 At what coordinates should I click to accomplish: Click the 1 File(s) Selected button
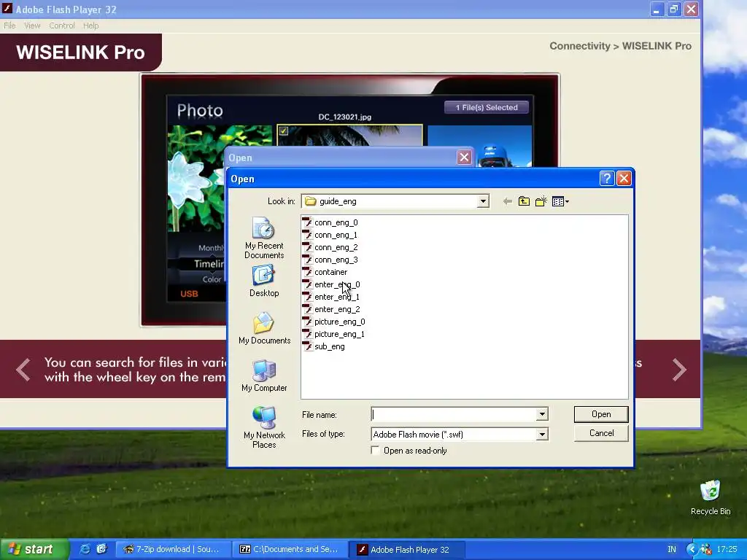[x=487, y=108]
